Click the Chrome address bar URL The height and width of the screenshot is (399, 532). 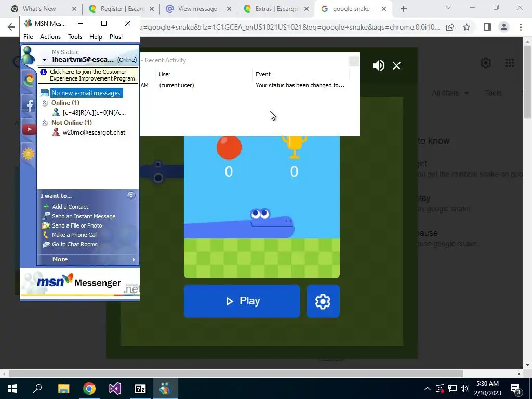[x=289, y=27]
